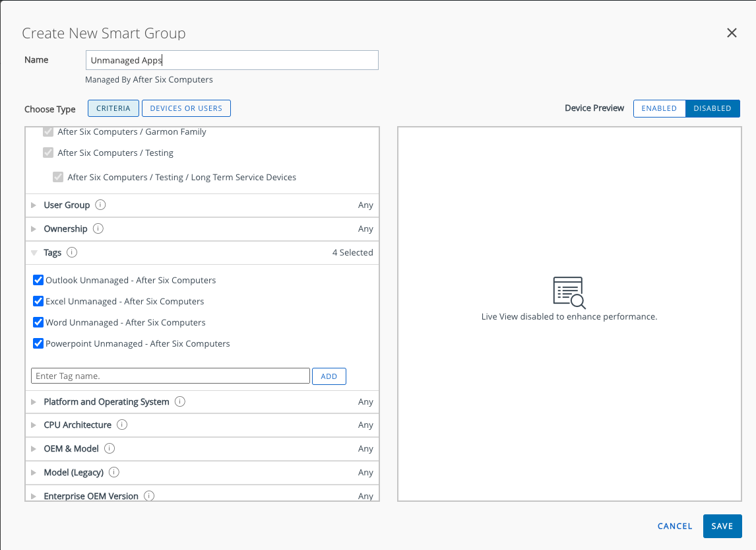Click the '4 Selected' tags count
This screenshot has width=756, height=550.
point(352,252)
